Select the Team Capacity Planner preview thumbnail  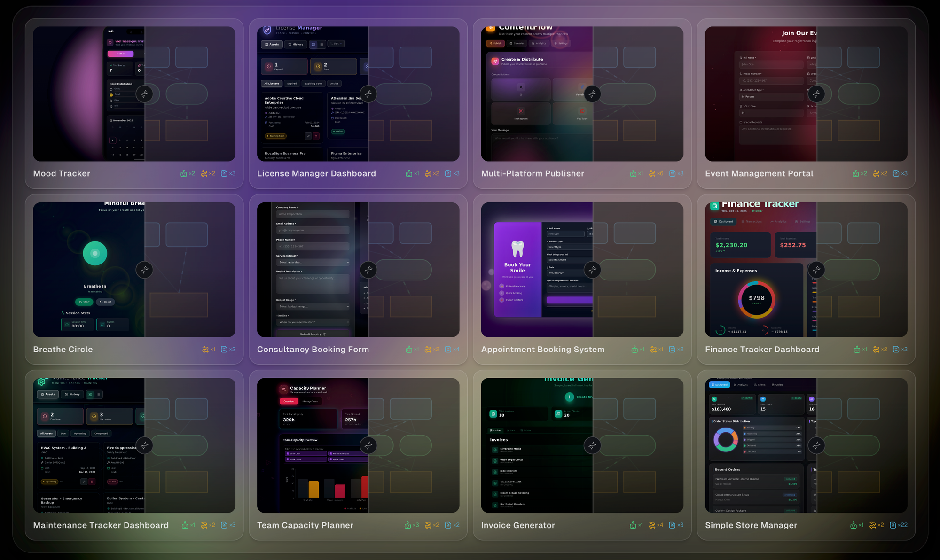click(313, 445)
